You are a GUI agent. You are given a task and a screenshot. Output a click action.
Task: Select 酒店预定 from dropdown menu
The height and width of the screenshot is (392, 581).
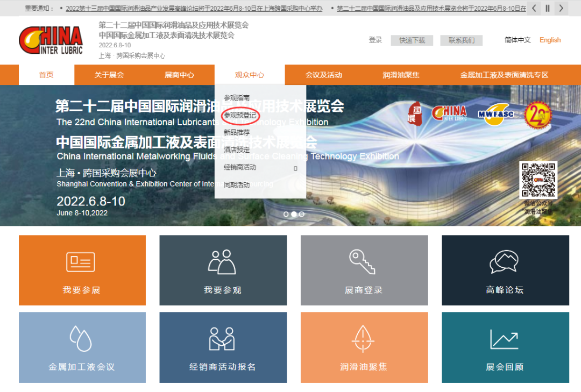tap(237, 149)
